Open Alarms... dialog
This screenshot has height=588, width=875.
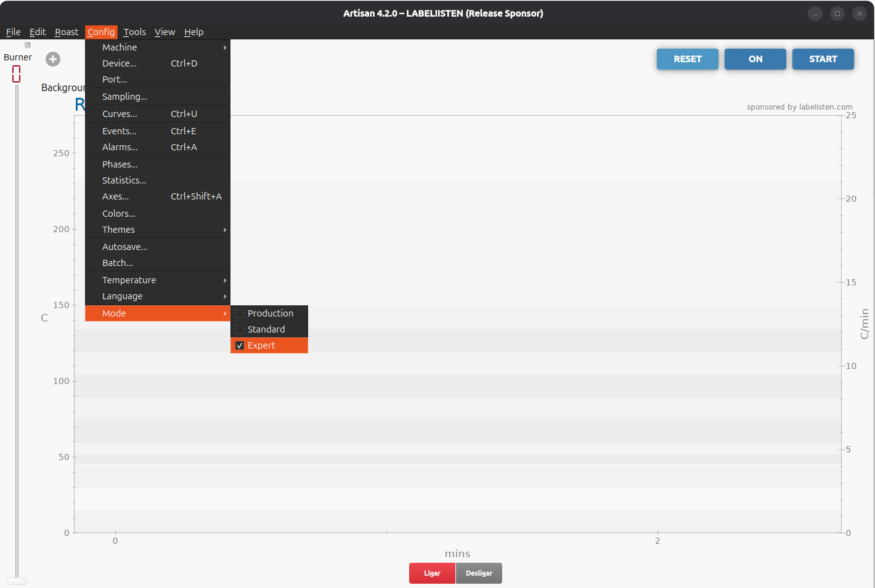pos(158,147)
